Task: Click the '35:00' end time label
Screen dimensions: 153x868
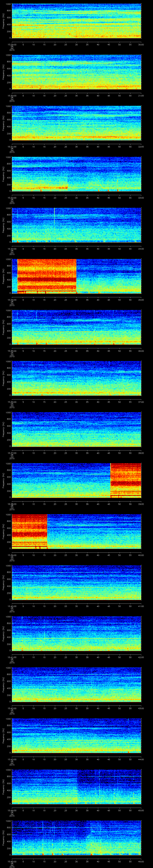Action: click(141, 300)
